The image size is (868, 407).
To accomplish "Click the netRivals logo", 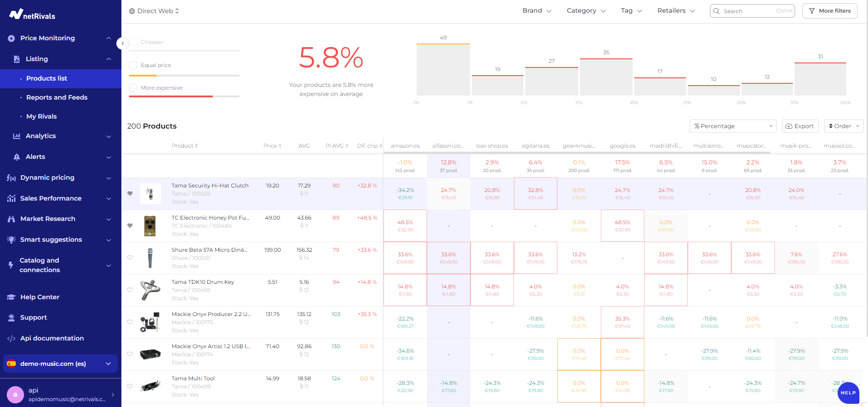I will (32, 15).
